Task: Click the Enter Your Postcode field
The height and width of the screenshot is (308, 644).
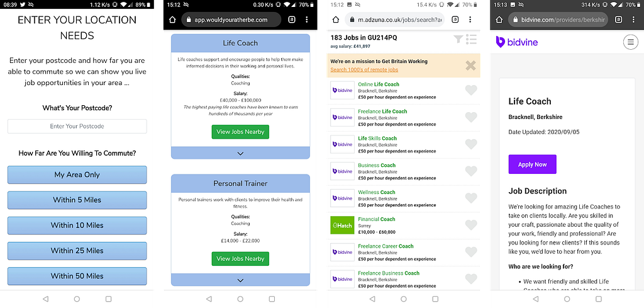Action: tap(77, 126)
